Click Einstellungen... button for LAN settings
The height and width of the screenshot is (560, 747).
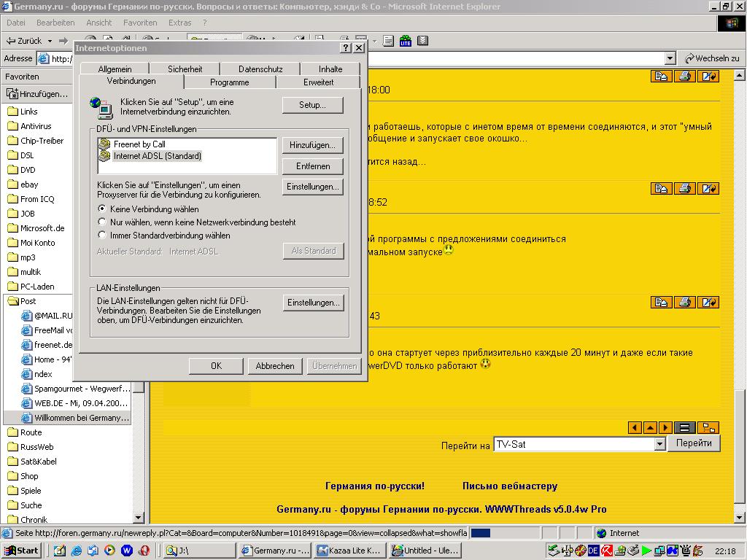tap(313, 303)
